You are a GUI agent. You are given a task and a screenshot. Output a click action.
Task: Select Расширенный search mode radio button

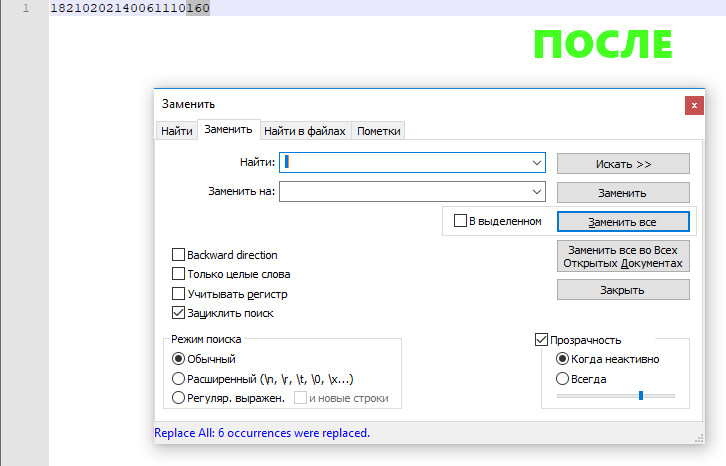(x=179, y=379)
